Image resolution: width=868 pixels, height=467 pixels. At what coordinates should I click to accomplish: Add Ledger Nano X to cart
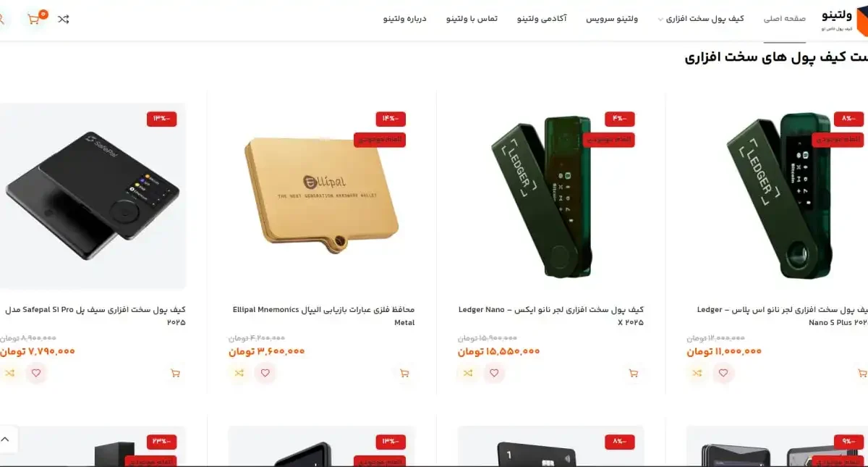(633, 373)
